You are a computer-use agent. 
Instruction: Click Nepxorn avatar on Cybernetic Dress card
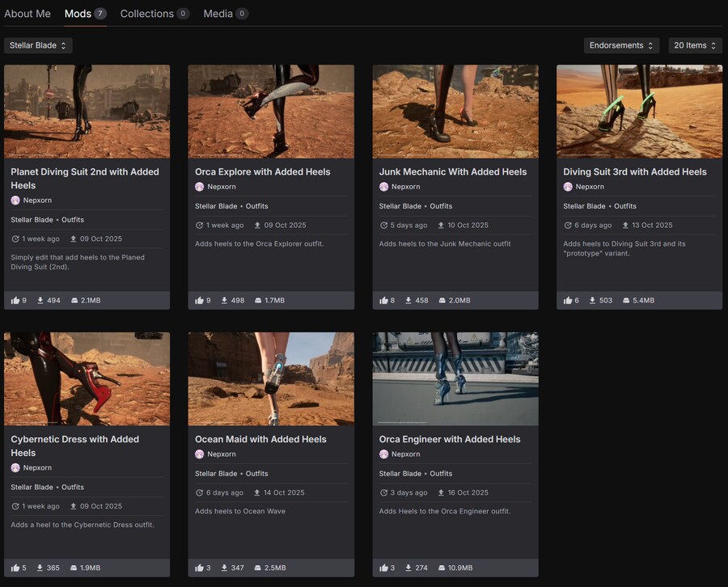tap(15, 467)
